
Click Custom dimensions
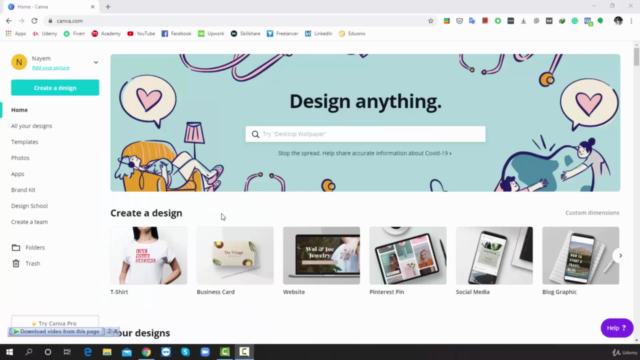(592, 213)
